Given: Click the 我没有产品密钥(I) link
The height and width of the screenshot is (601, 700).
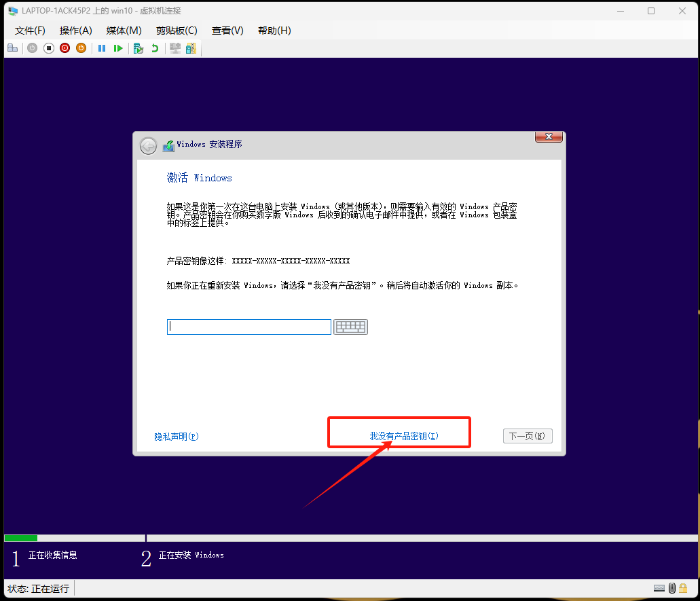Looking at the screenshot, I should pyautogui.click(x=404, y=436).
